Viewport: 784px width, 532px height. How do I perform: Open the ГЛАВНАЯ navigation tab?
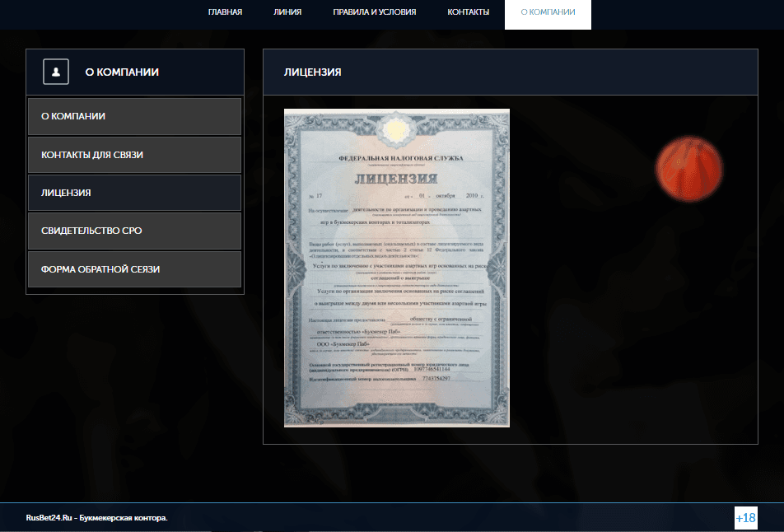tap(225, 12)
